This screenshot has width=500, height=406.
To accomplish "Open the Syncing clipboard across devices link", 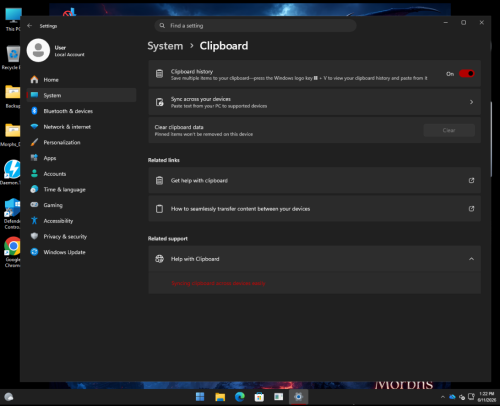I will click(218, 283).
